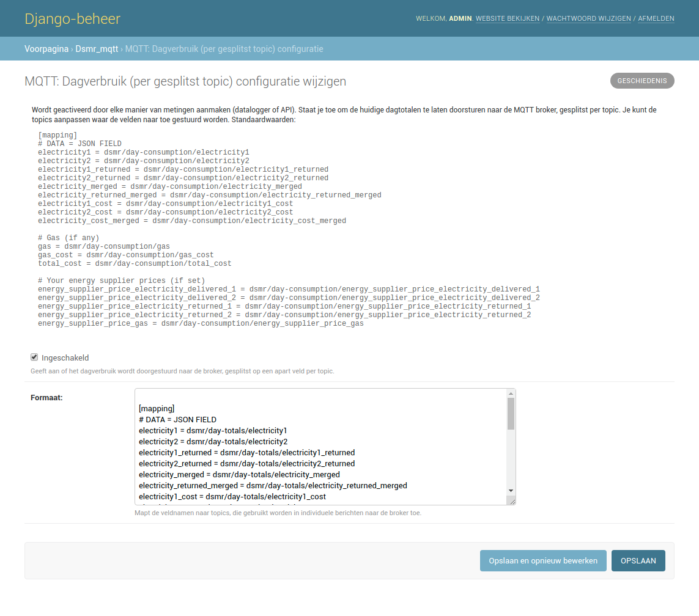Click the Formaat textarea scrollbar thumb
The image size is (699, 616).
click(x=511, y=414)
